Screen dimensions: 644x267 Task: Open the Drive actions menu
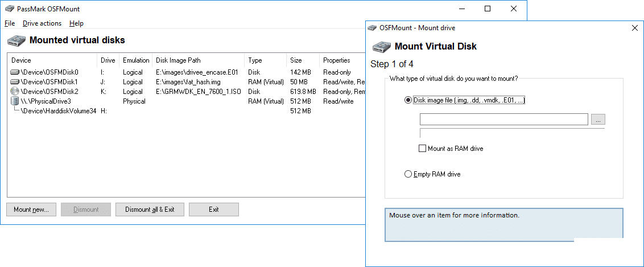42,23
